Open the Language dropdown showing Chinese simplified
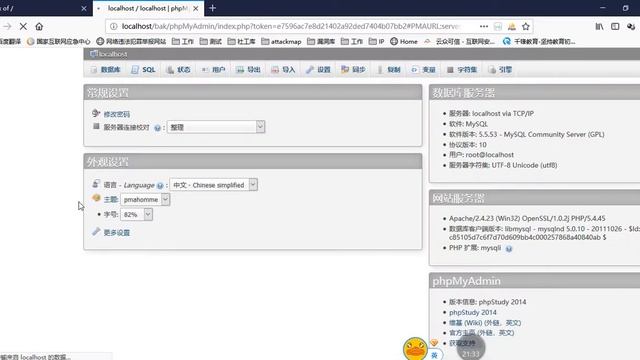This screenshot has width=640, height=360. pyautogui.click(x=213, y=185)
